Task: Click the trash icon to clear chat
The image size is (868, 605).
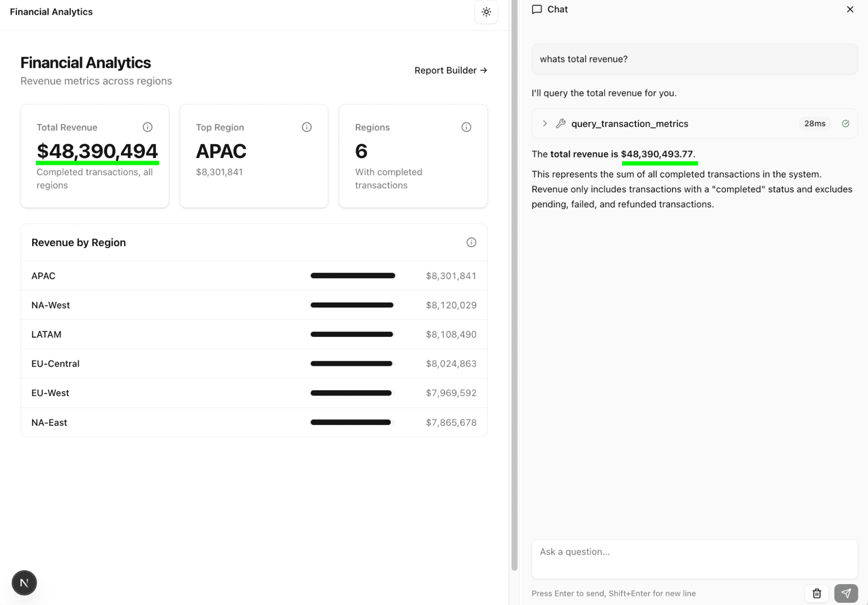Action: 816,593
